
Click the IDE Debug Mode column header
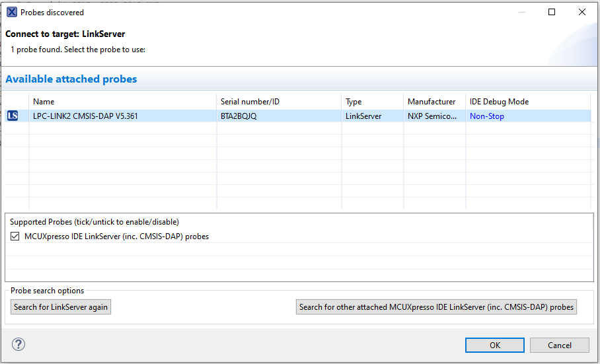[x=528, y=102]
